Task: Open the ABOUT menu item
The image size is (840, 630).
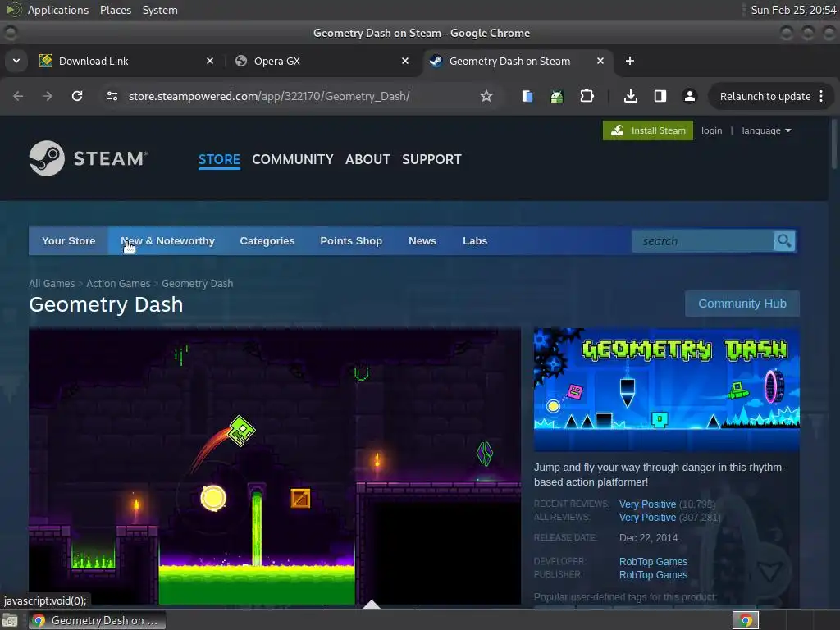Action: [367, 159]
